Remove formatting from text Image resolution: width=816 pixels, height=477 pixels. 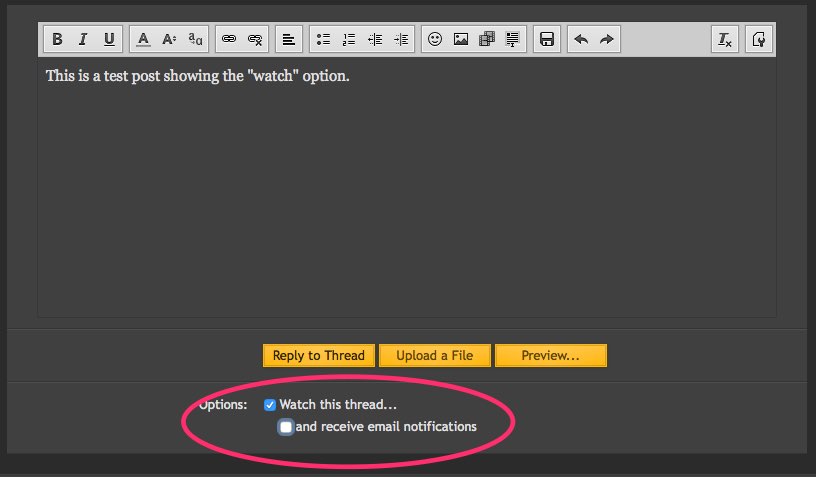pyautogui.click(x=725, y=39)
